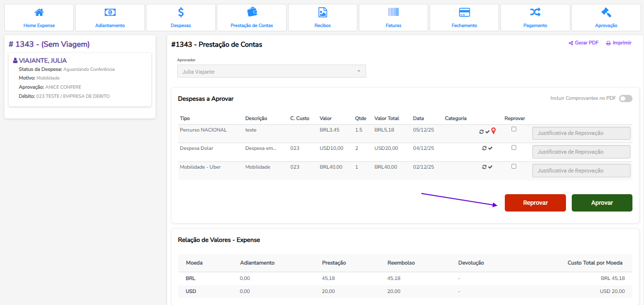Enable Incluir Comprovantes no PDF toggle
This screenshot has height=305, width=644.
click(x=625, y=98)
